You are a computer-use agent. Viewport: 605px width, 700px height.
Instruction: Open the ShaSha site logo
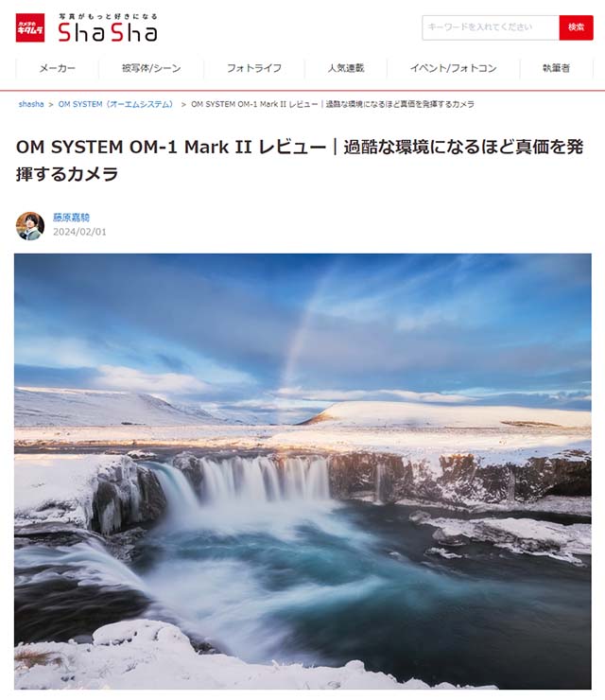coord(108,32)
